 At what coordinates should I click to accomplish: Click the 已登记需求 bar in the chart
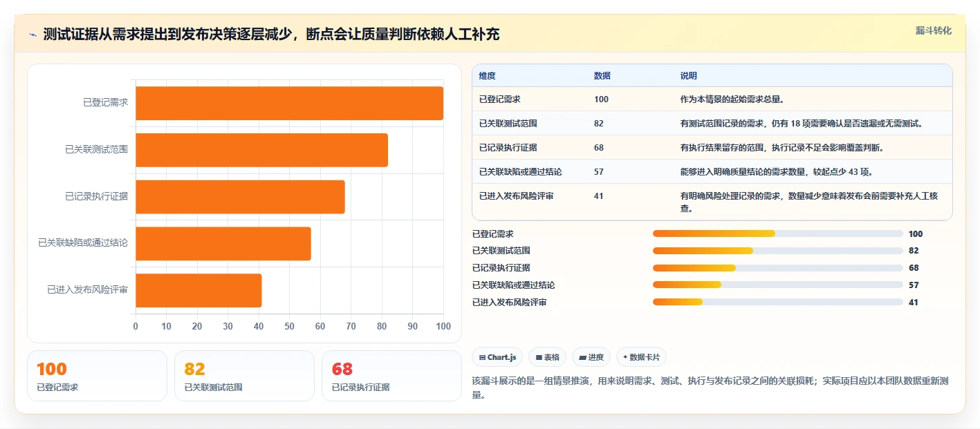(x=289, y=103)
